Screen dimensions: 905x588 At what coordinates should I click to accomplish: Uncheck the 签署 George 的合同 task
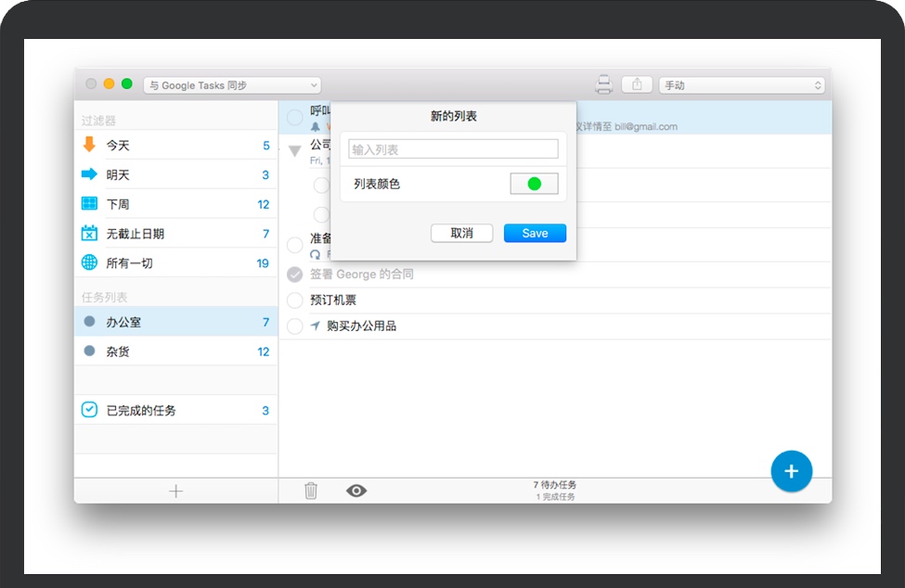pyautogui.click(x=295, y=275)
